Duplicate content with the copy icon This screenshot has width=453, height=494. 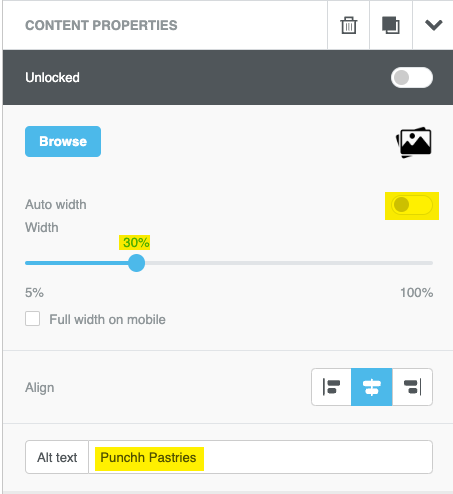pos(390,25)
